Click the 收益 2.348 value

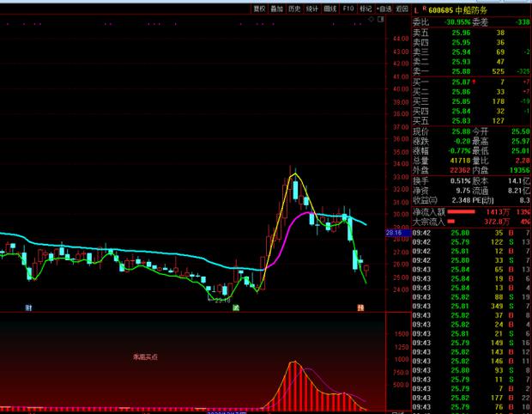click(x=461, y=200)
